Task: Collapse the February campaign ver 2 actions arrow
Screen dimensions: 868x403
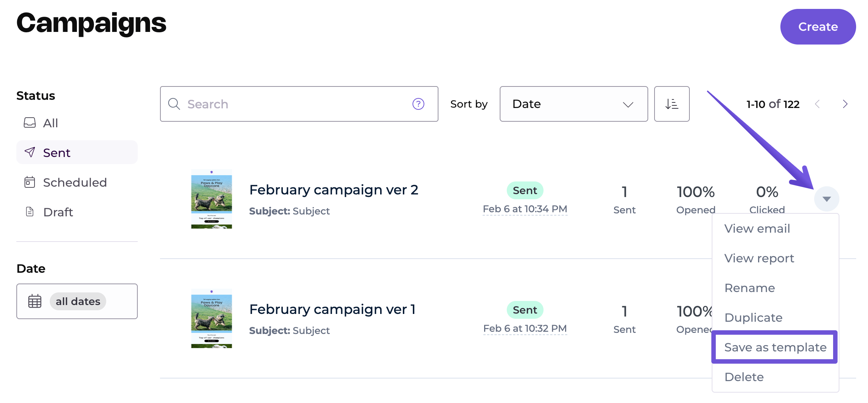Action: click(x=826, y=199)
